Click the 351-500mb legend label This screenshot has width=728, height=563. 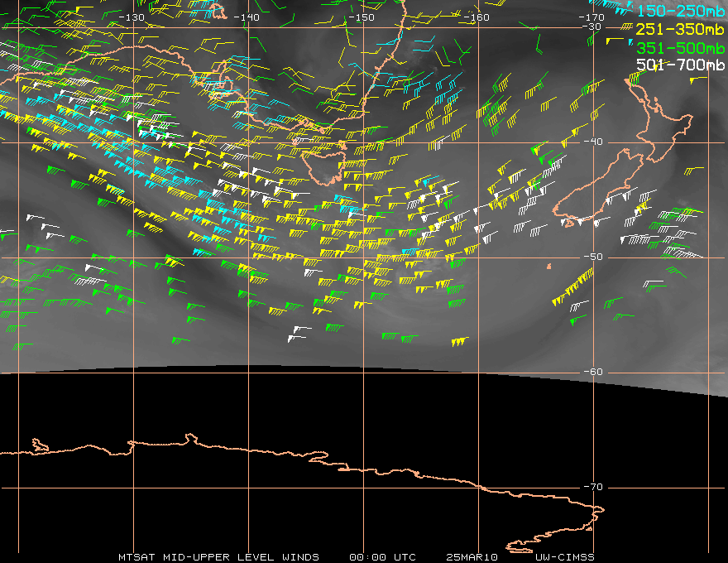(x=680, y=48)
